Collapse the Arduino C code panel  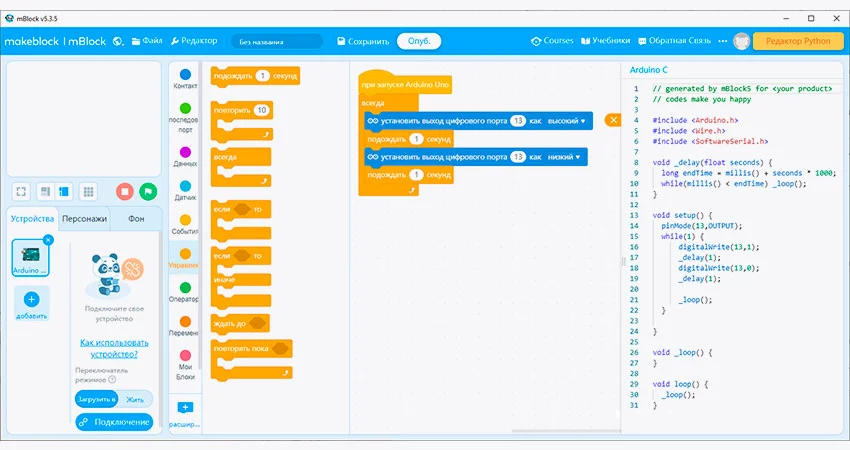pyautogui.click(x=613, y=120)
